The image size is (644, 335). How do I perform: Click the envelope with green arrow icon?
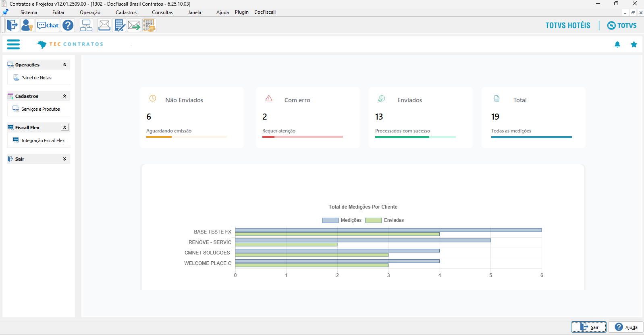(134, 25)
